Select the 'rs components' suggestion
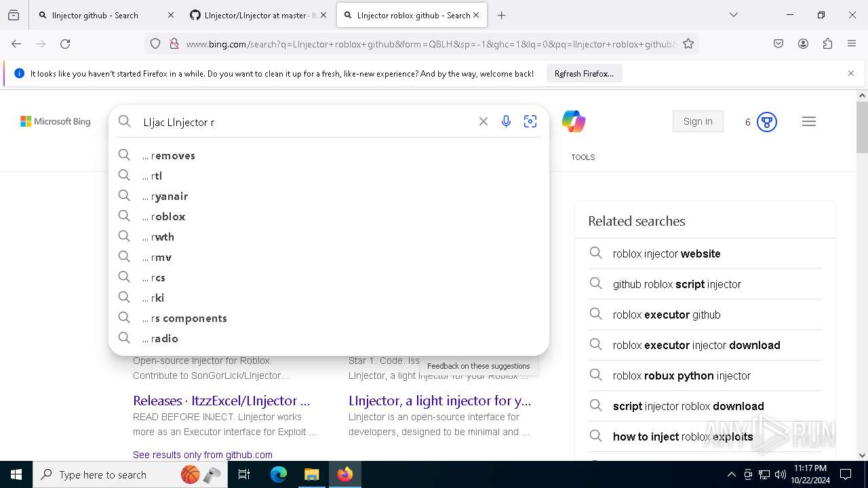This screenshot has width=868, height=488. 329,318
